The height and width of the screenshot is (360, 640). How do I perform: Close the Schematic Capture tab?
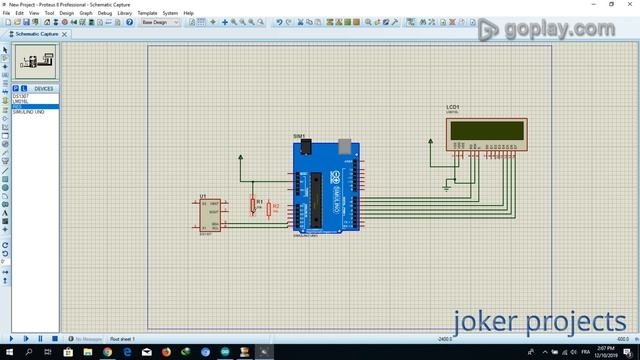[64, 34]
